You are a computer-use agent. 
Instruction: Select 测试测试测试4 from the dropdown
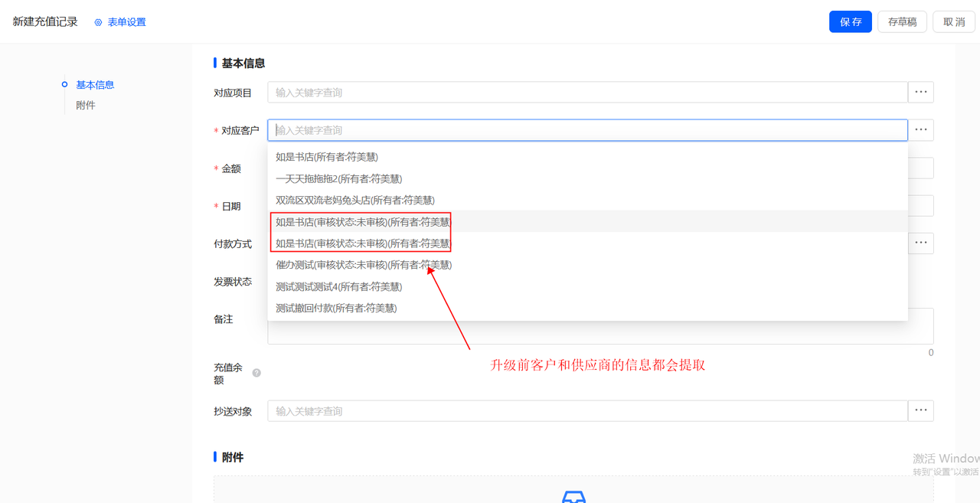[x=338, y=287]
